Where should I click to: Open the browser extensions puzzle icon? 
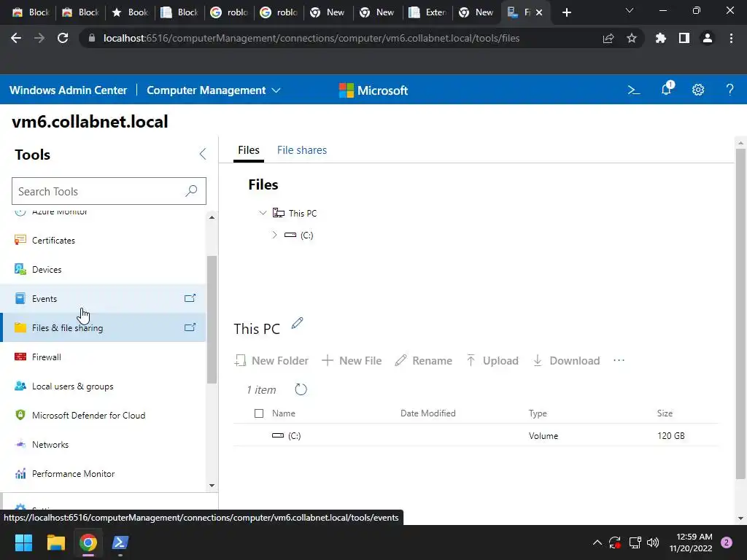[660, 38]
